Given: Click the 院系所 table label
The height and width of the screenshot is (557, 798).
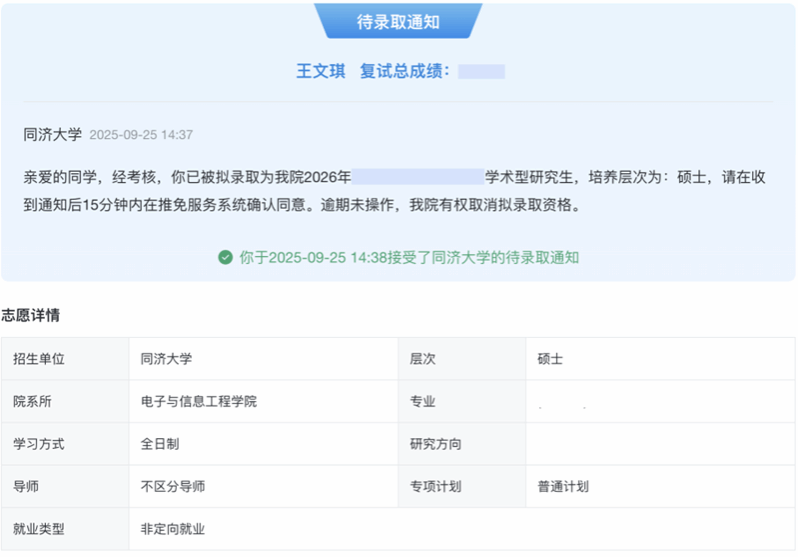Looking at the screenshot, I should point(33,402).
